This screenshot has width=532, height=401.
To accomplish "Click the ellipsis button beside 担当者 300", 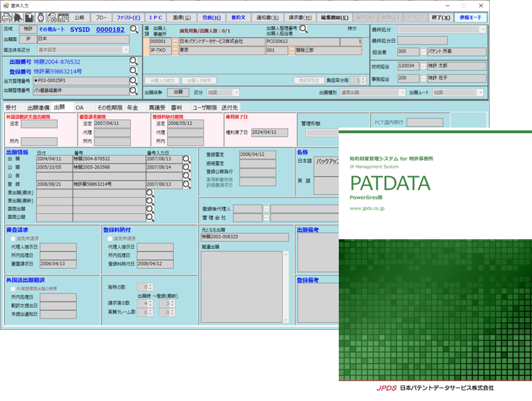I will [x=423, y=52].
